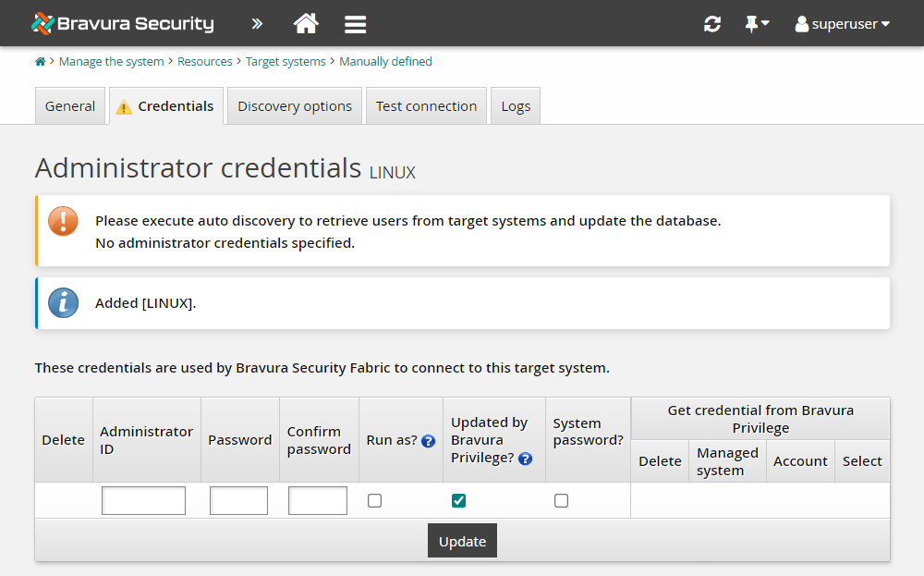Screen dimensions: 924x576
Task: Enable the System password checkbox
Action: tap(561, 500)
